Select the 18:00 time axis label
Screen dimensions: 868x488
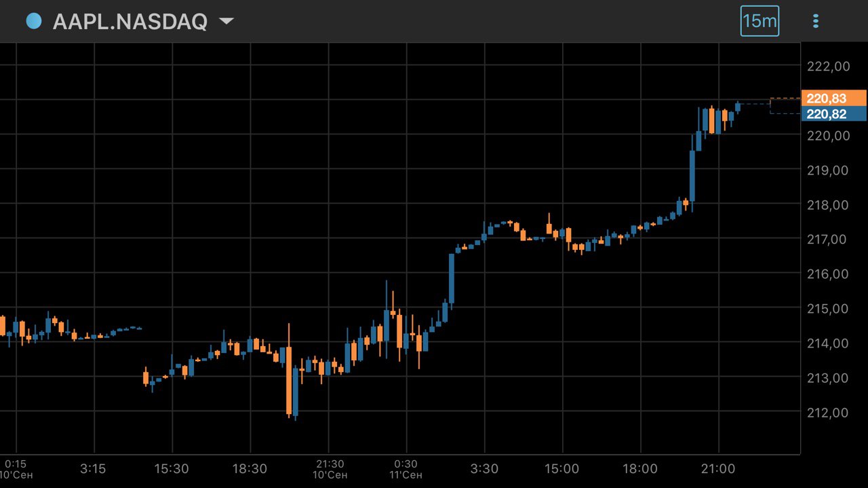[x=640, y=469]
